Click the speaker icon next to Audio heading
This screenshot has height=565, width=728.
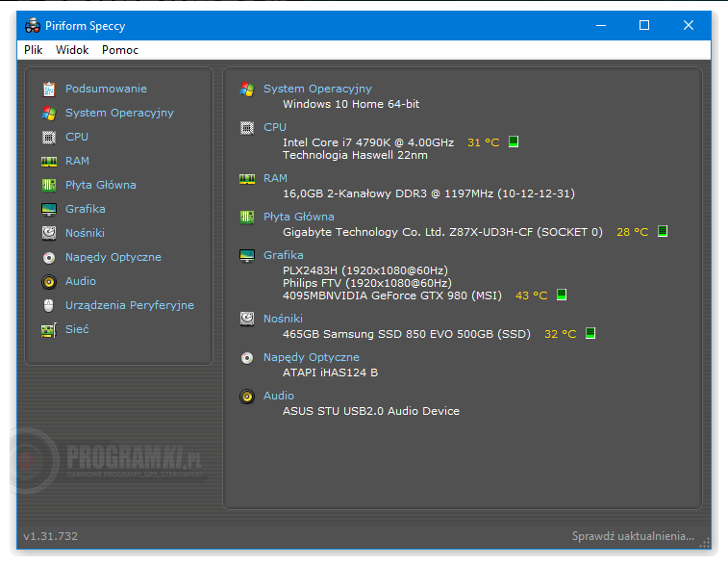pyautogui.click(x=247, y=397)
